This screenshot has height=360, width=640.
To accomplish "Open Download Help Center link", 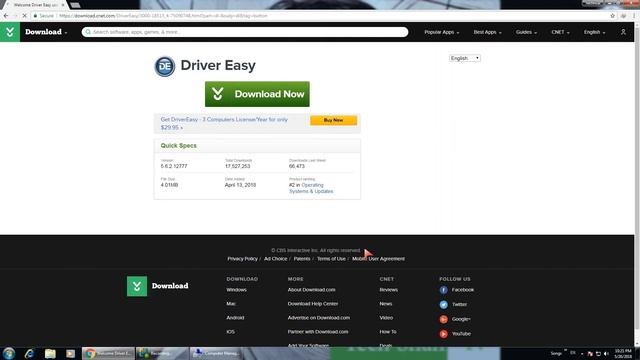I will coord(313,304).
